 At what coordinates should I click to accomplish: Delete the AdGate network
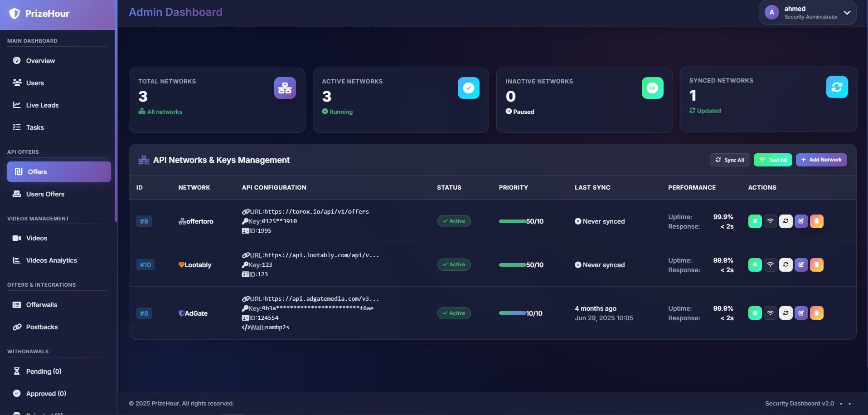[x=816, y=313]
